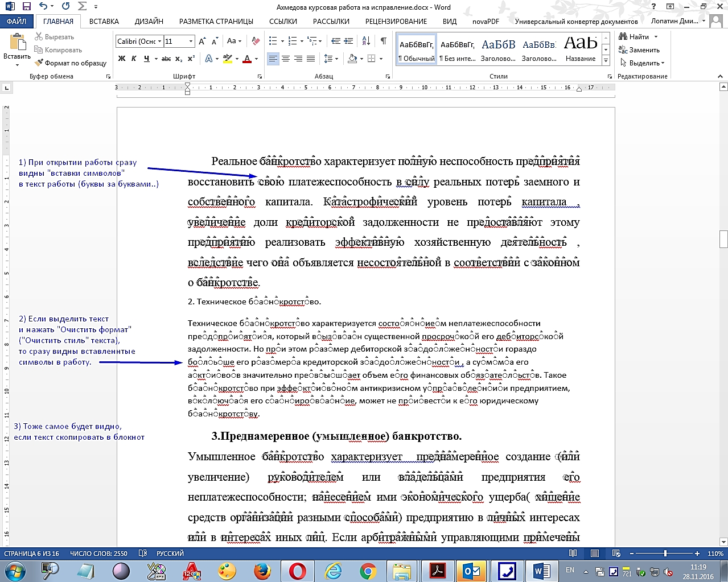Open the ВСТАВКА ribbon tab
The width and height of the screenshot is (728, 582).
click(x=104, y=21)
